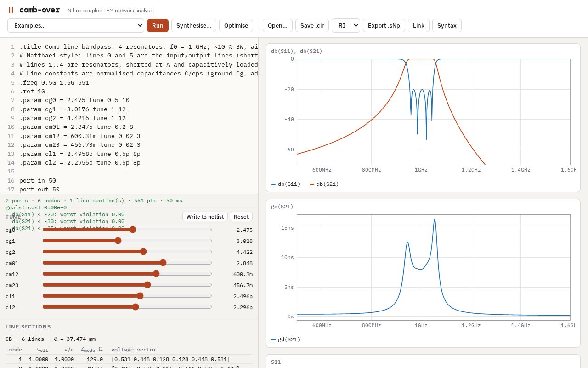The image size is (588, 368).
Task: Open the Examples dropdown
Action: pos(76,26)
